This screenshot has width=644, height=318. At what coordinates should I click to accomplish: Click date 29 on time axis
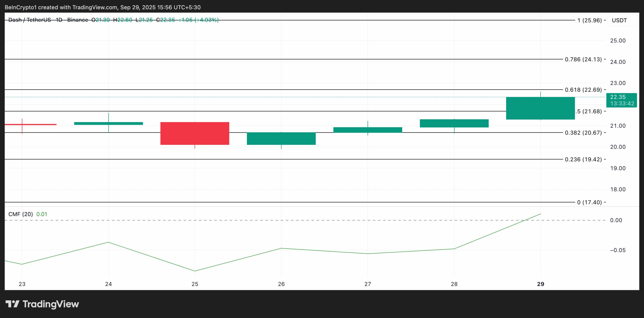coord(540,284)
